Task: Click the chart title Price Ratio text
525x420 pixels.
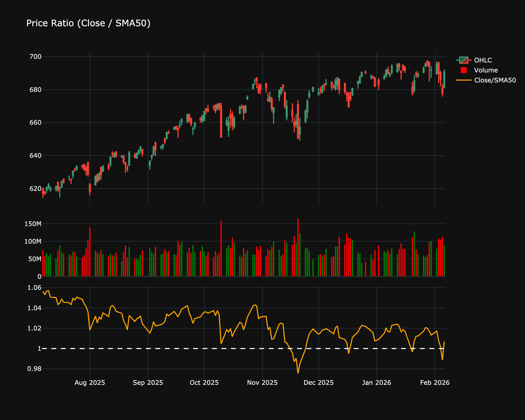Action: click(x=88, y=23)
